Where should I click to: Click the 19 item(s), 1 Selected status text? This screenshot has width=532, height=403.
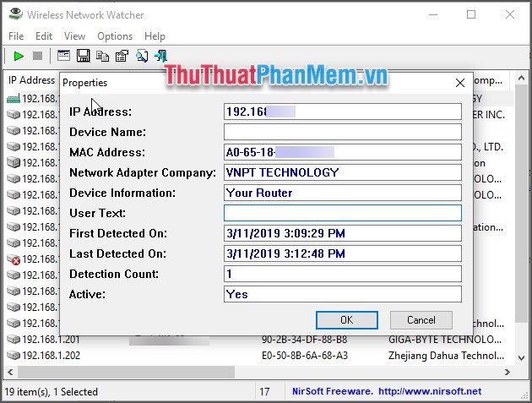(x=52, y=391)
